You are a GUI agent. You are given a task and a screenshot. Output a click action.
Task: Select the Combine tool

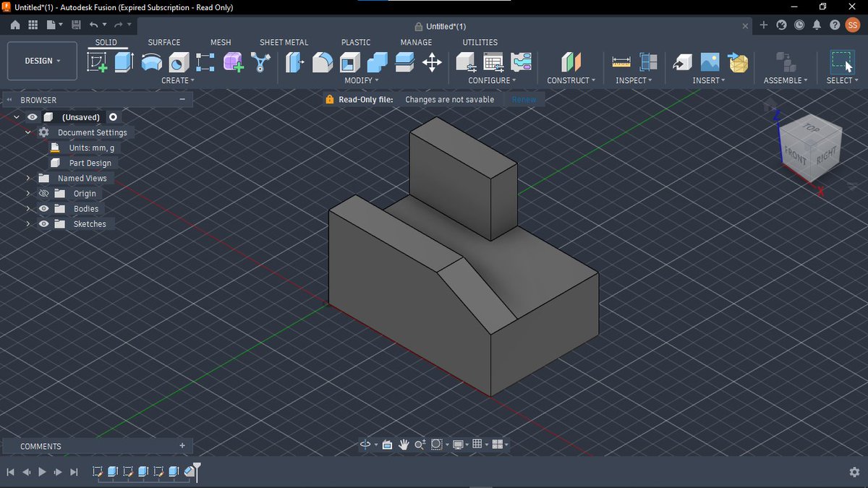pyautogui.click(x=377, y=62)
